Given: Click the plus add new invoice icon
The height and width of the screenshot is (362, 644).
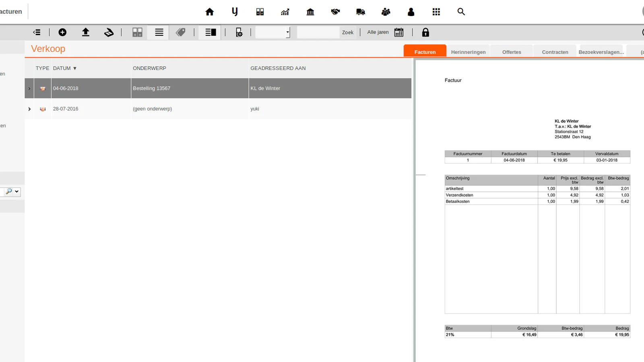Looking at the screenshot, I should (x=62, y=32).
